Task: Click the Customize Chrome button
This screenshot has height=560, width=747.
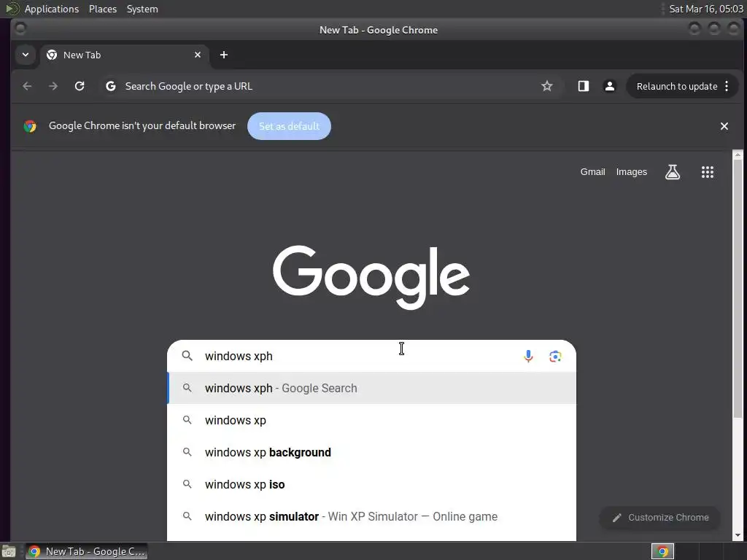Action: [660, 518]
